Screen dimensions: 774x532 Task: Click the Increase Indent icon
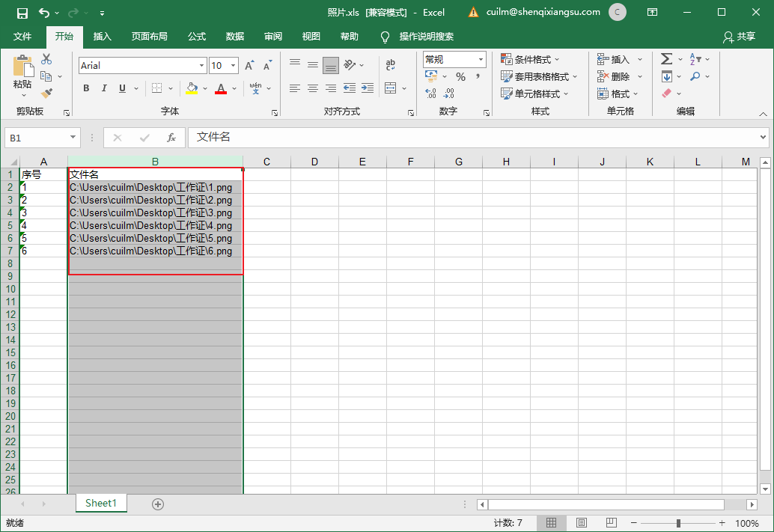368,88
